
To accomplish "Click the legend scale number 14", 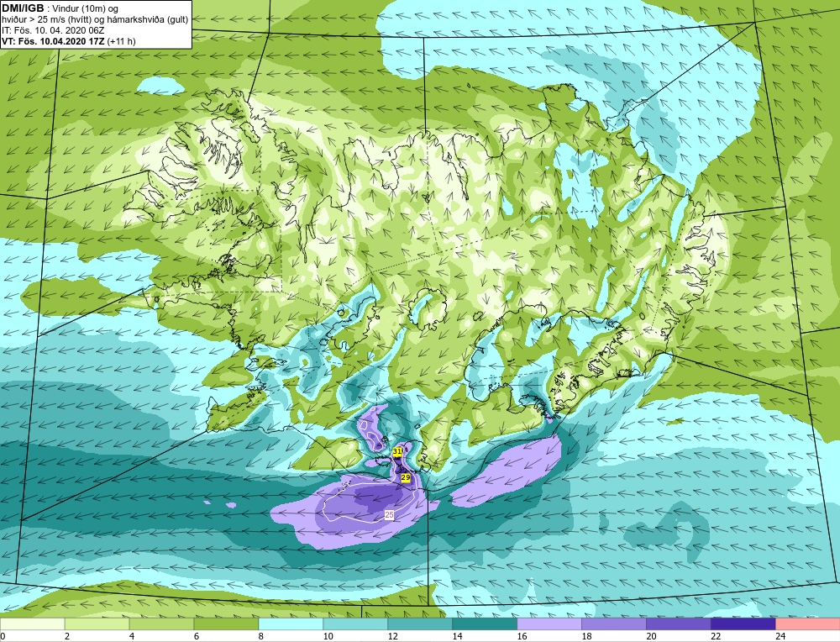I will click(457, 636).
